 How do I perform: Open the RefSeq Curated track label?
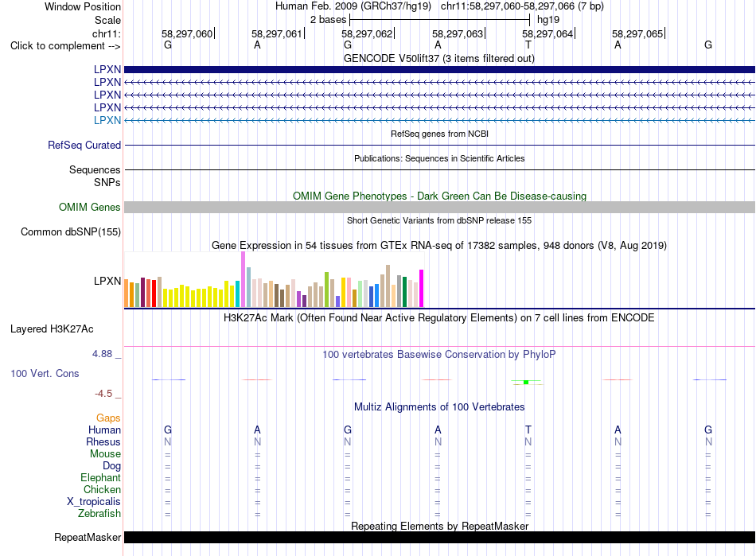pos(84,145)
